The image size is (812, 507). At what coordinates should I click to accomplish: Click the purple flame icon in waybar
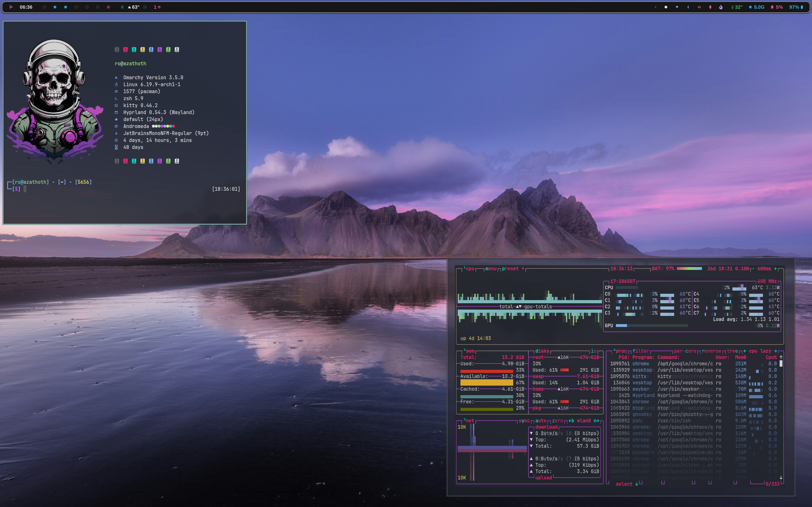click(721, 7)
